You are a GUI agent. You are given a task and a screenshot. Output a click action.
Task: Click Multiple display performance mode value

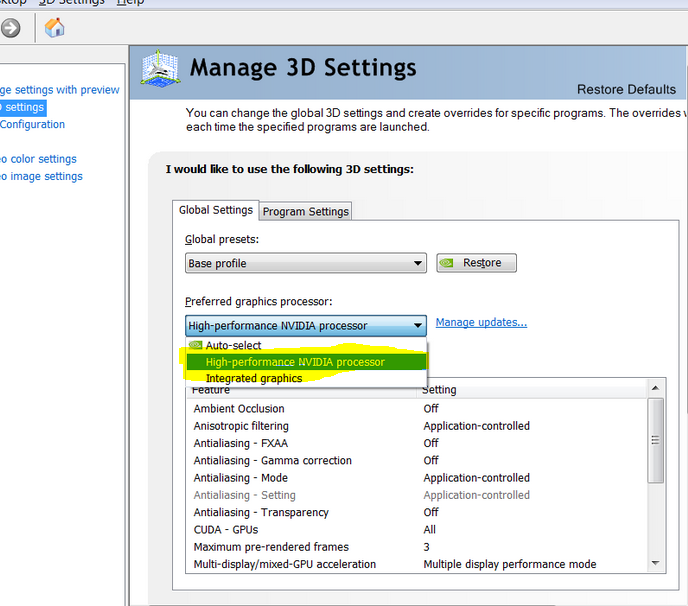coord(510,564)
